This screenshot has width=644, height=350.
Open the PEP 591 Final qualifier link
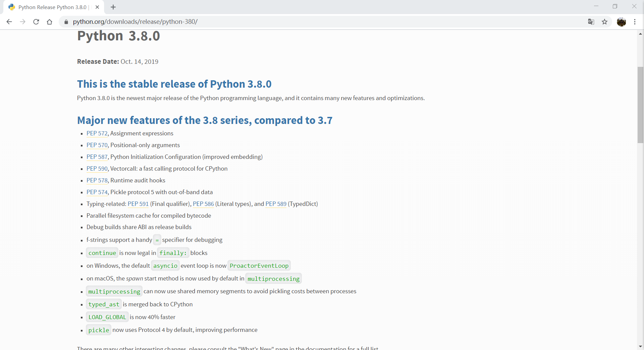point(138,204)
